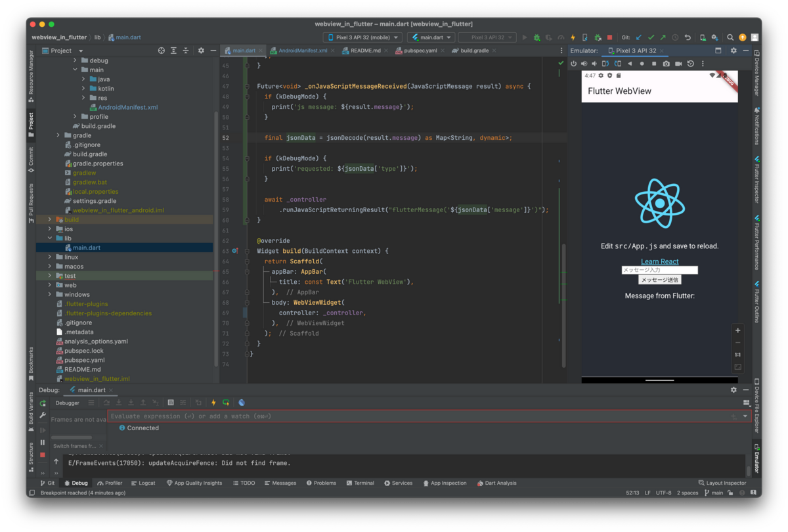788x532 pixels.
Task: Toggle Device Manager side panel
Action: coord(756,73)
